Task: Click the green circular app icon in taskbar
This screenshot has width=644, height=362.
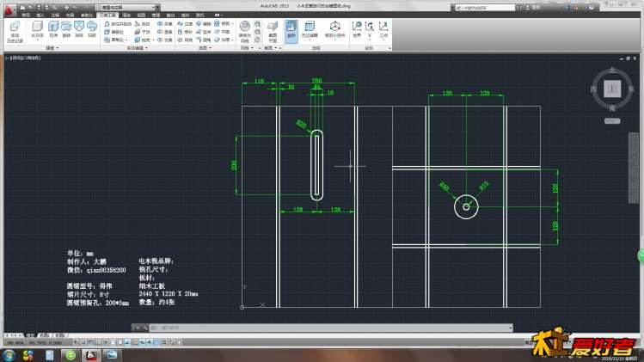Action: [71, 355]
